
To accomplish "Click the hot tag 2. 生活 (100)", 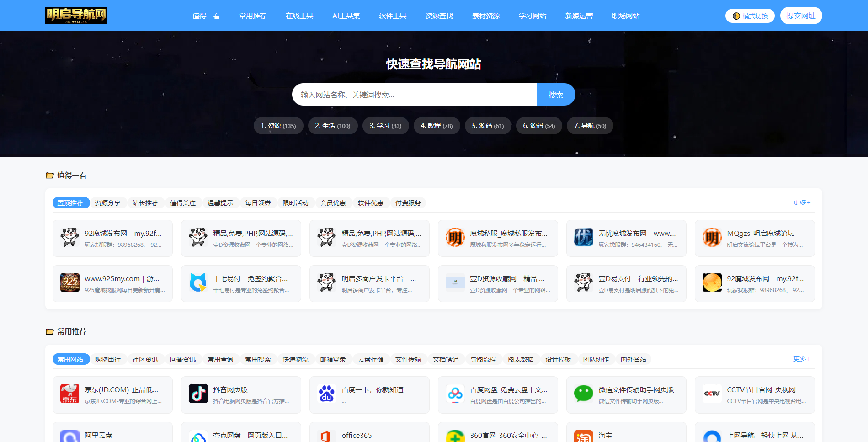I will click(x=333, y=126).
